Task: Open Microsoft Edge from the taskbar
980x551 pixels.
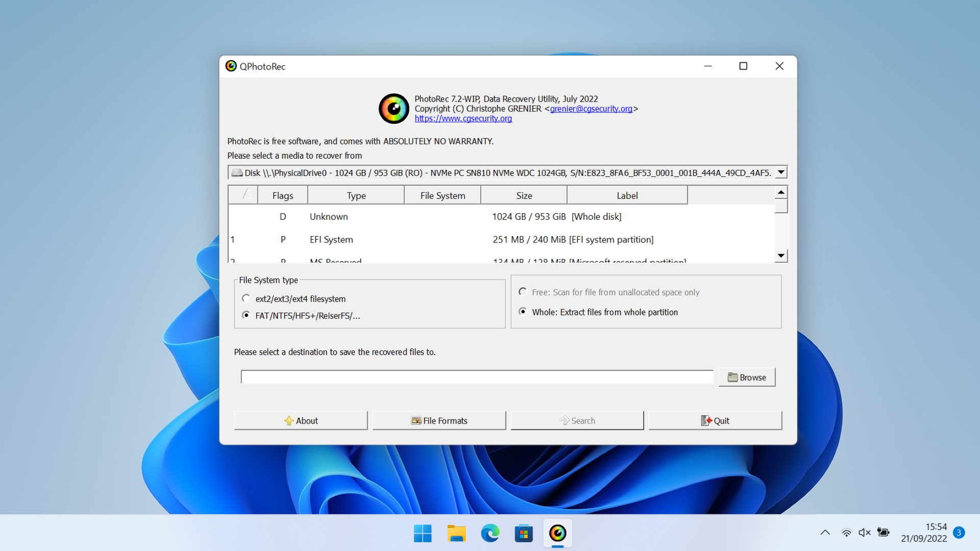Action: tap(490, 534)
